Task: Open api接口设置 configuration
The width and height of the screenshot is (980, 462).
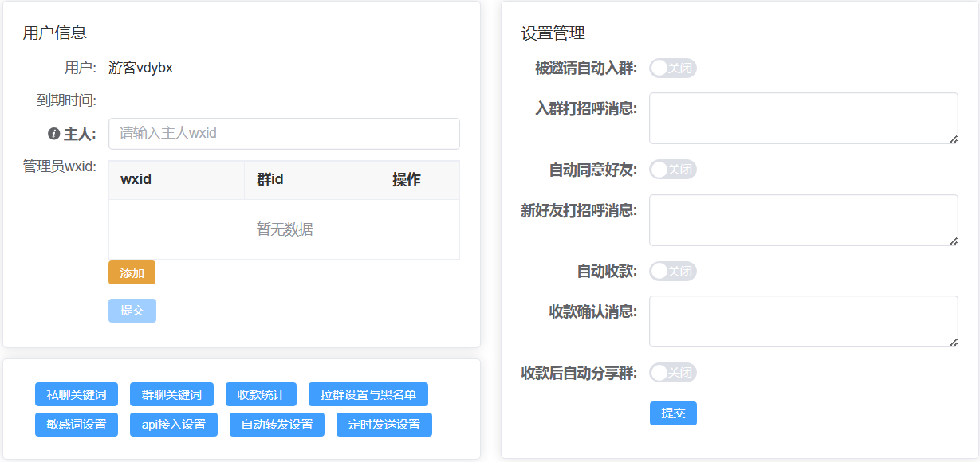Action: [173, 424]
